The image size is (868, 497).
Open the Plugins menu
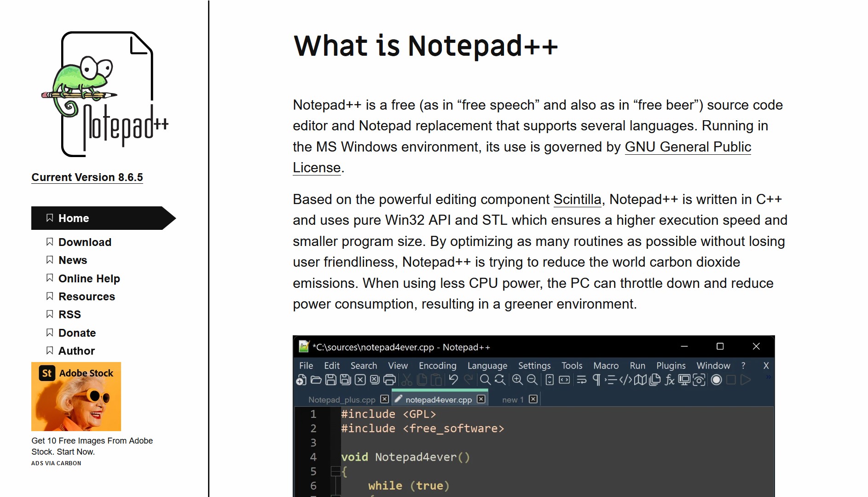click(671, 366)
